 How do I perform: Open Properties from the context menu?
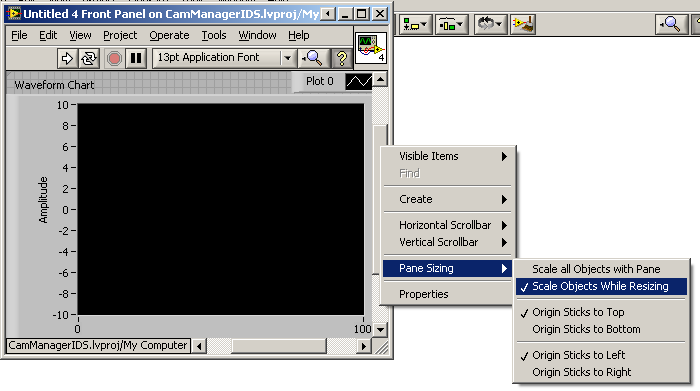pyautogui.click(x=447, y=294)
